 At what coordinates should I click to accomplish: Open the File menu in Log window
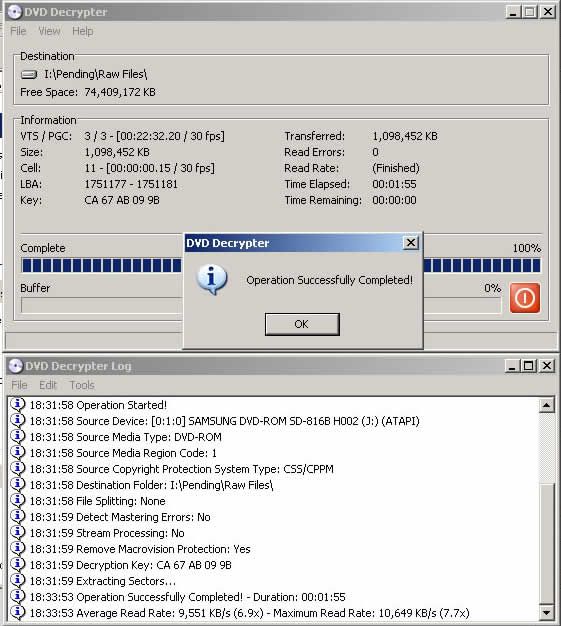point(19,385)
